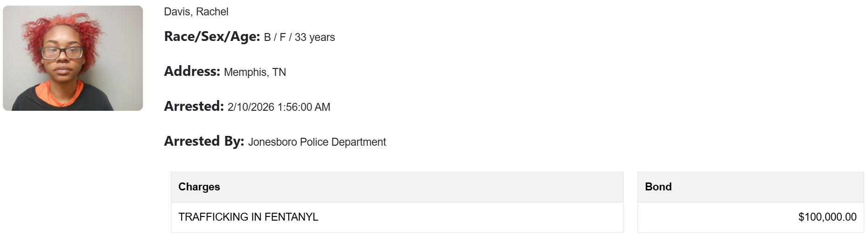
Task: Click the Charges table header
Action: coord(199,187)
